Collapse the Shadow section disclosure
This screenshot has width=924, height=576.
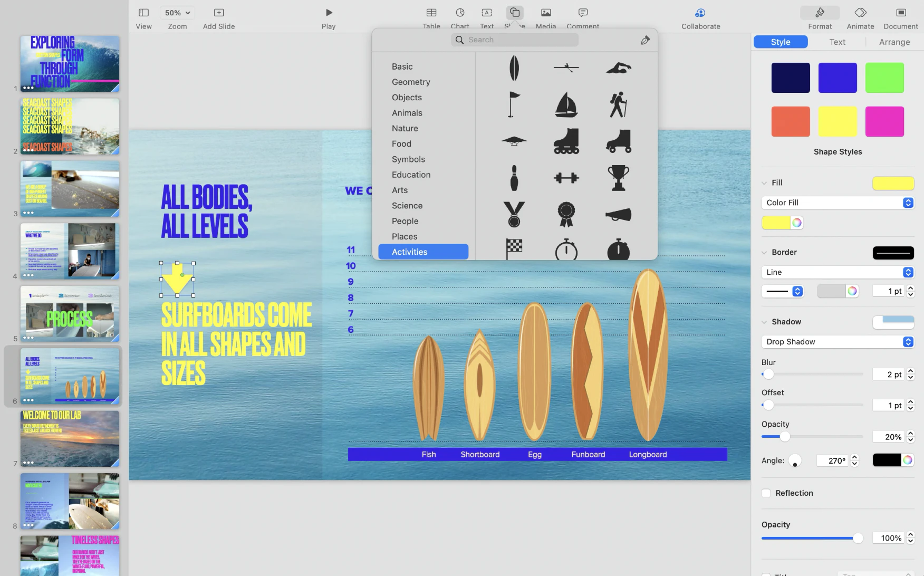(764, 322)
